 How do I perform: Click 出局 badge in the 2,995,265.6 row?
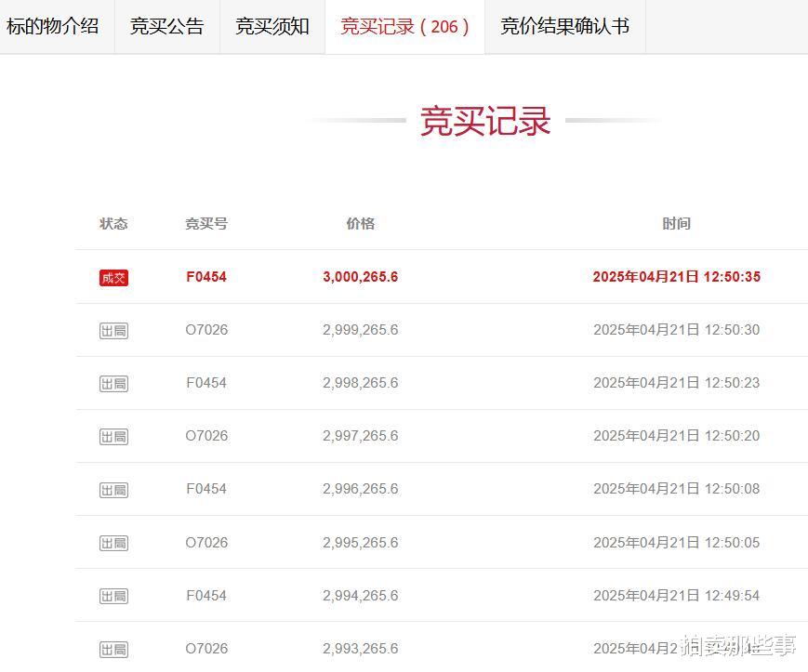[x=113, y=543]
